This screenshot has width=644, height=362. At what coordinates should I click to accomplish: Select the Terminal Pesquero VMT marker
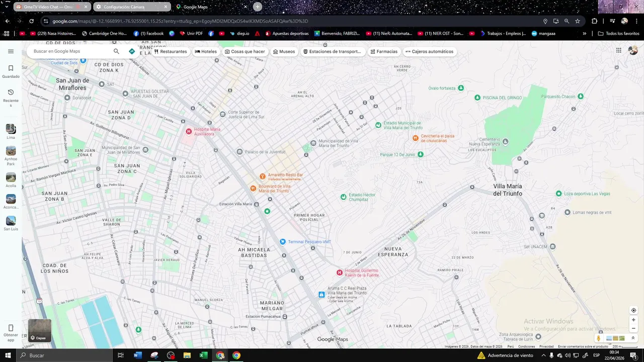pyautogui.click(x=283, y=242)
